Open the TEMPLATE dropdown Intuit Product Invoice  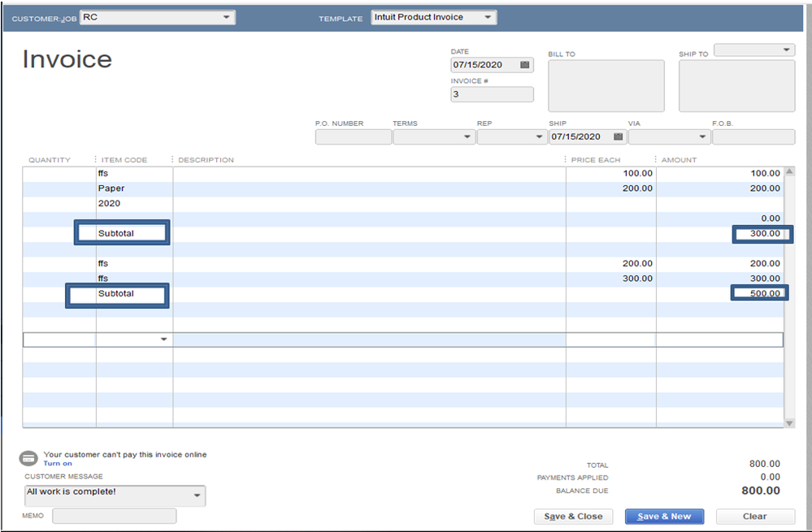pos(488,17)
